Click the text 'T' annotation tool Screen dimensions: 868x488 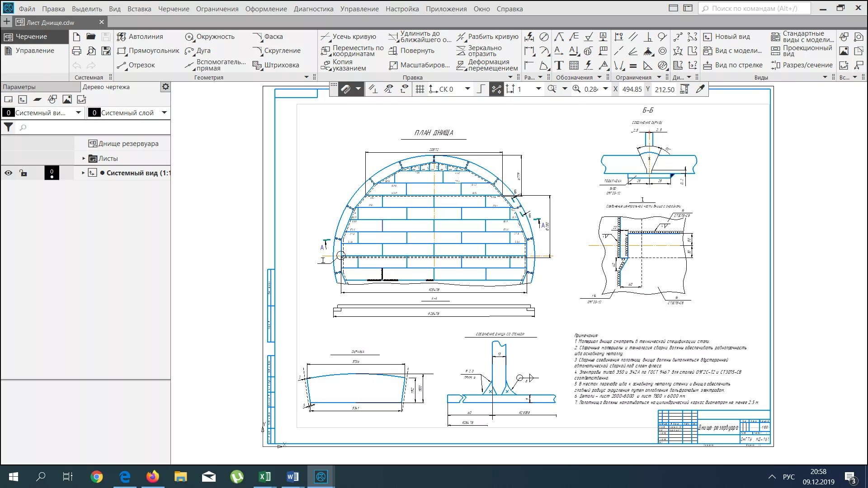click(x=559, y=65)
